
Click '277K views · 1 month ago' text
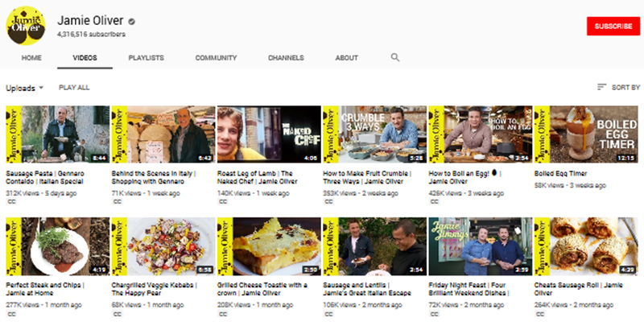43,305
